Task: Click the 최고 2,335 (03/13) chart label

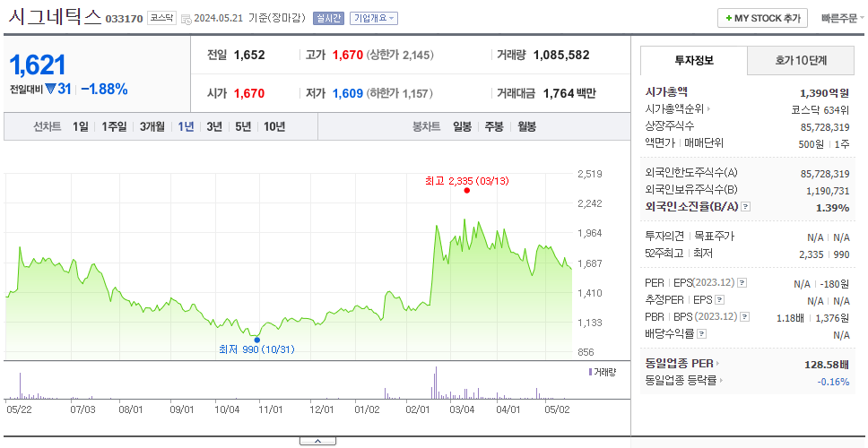Action: pyautogui.click(x=466, y=181)
